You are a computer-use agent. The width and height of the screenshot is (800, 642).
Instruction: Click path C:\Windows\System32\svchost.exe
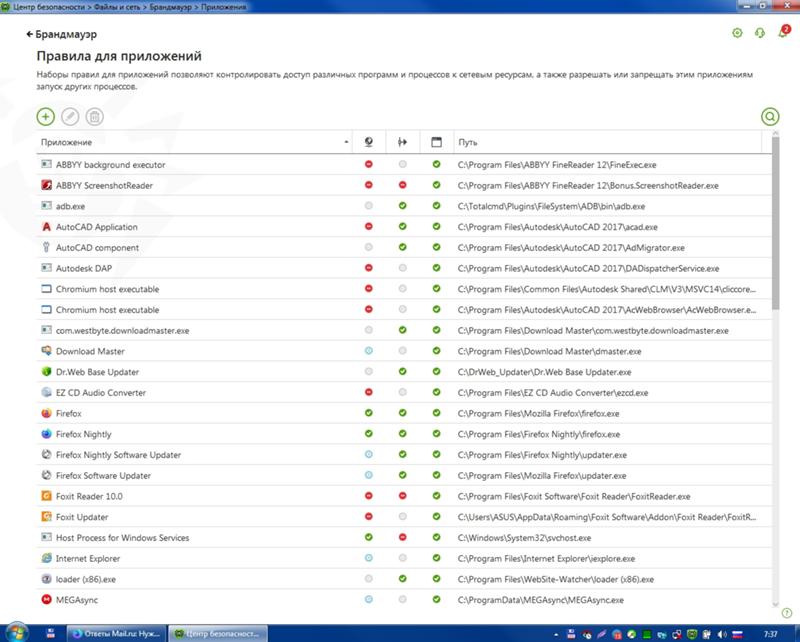point(524,538)
